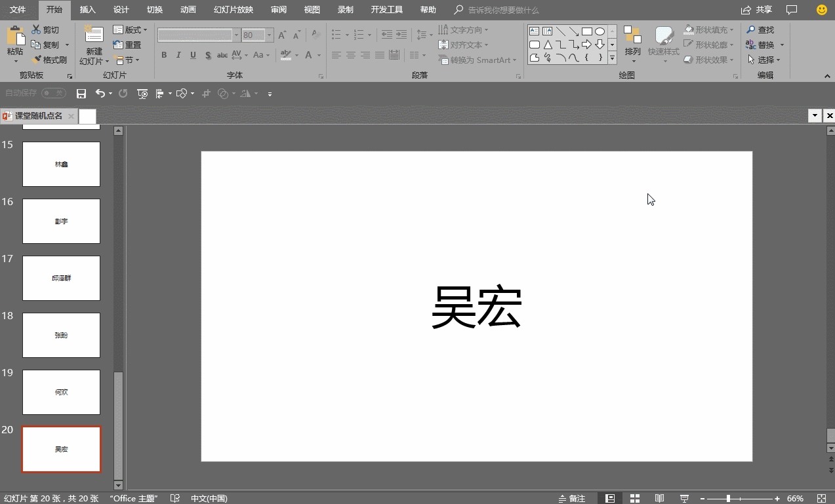
Task: Toggle Italic formatting button
Action: click(178, 55)
